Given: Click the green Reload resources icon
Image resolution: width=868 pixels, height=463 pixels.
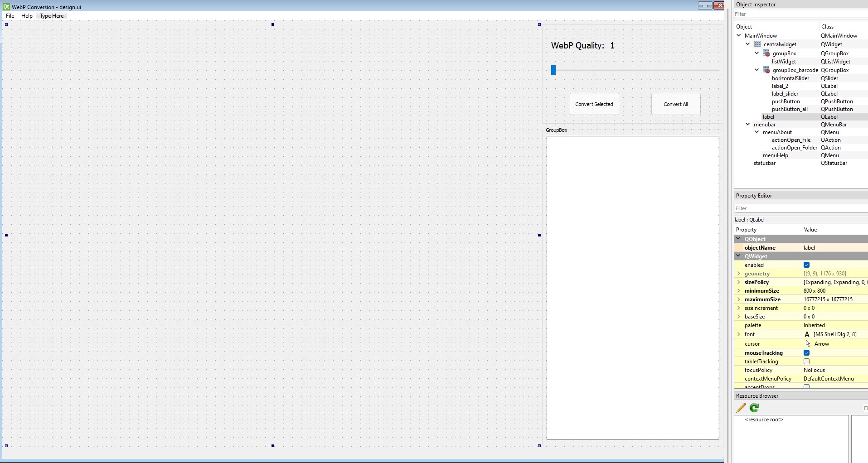Looking at the screenshot, I should point(754,408).
